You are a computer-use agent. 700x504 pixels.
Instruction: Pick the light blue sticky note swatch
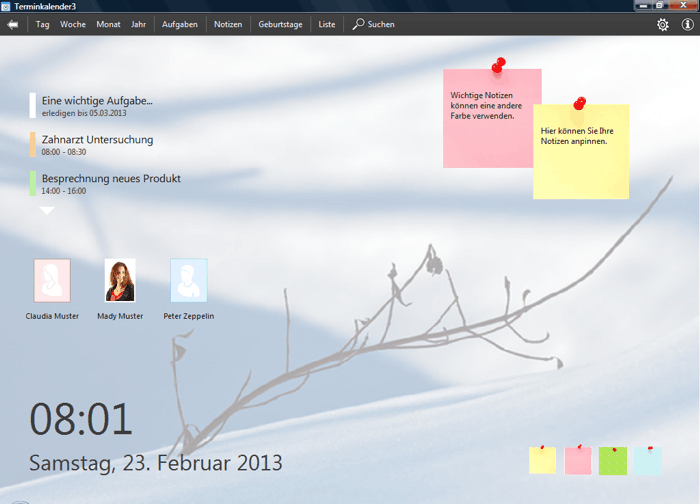(x=647, y=461)
